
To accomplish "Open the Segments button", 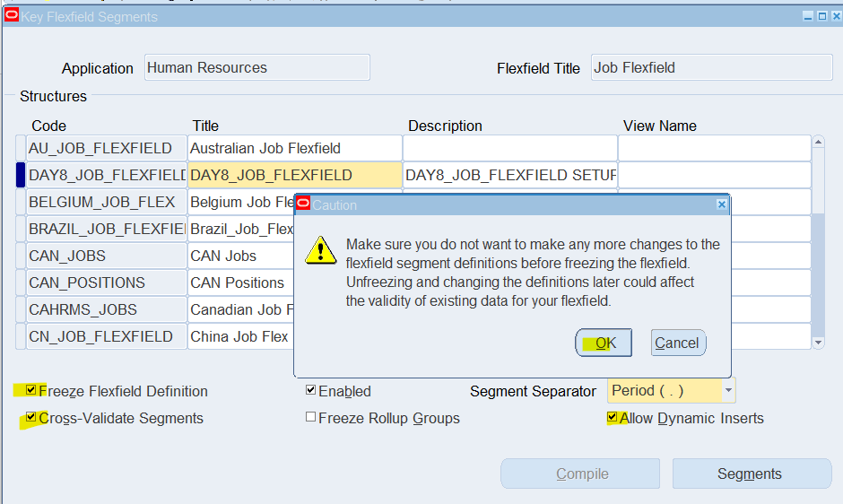I will tap(752, 474).
